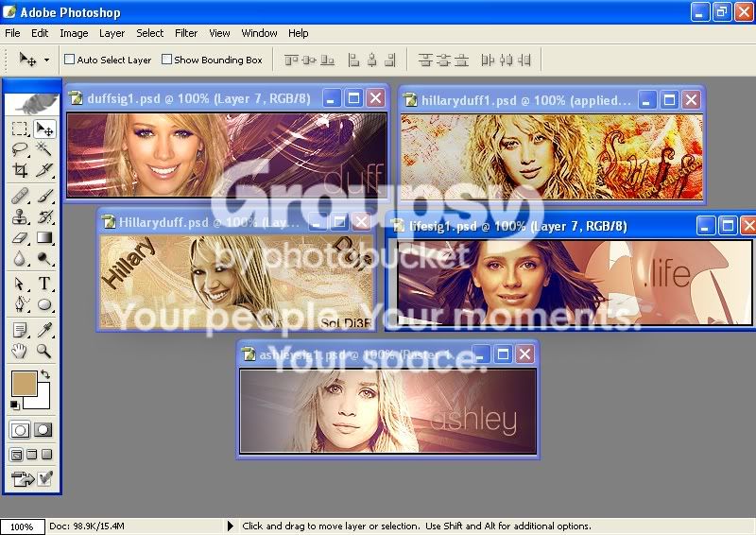Viewport: 756px width, 535px height.
Task: Select the Dodge tool
Action: [x=44, y=259]
